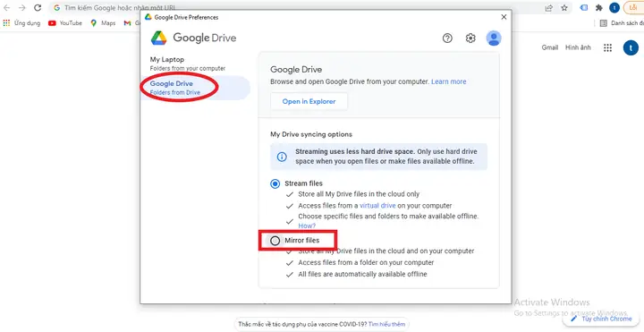Viewport: 644px width, 332px height.
Task: Reload page using Chrome refresh icon
Action: pyautogui.click(x=38, y=8)
